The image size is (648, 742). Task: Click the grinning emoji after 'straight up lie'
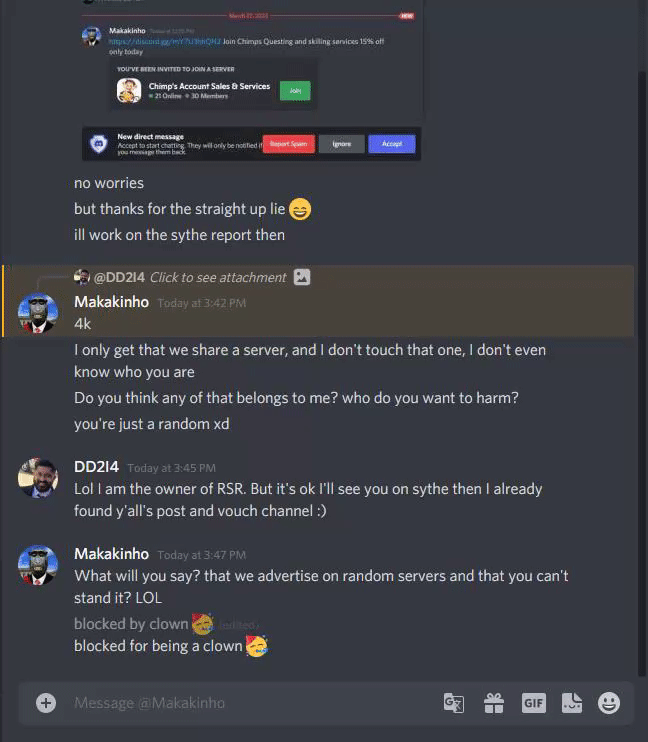coord(300,209)
